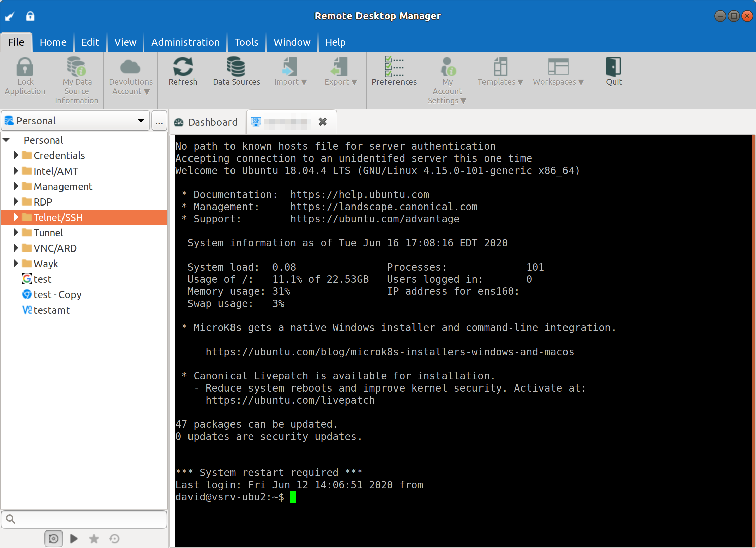The width and height of the screenshot is (756, 548).
Task: Expand the RDP folder
Action: (x=16, y=202)
